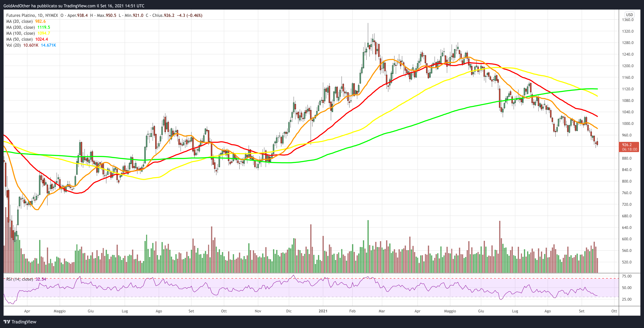644x328 pixels.
Task: Click the countdown timer 06:18:00
Action: click(629, 149)
